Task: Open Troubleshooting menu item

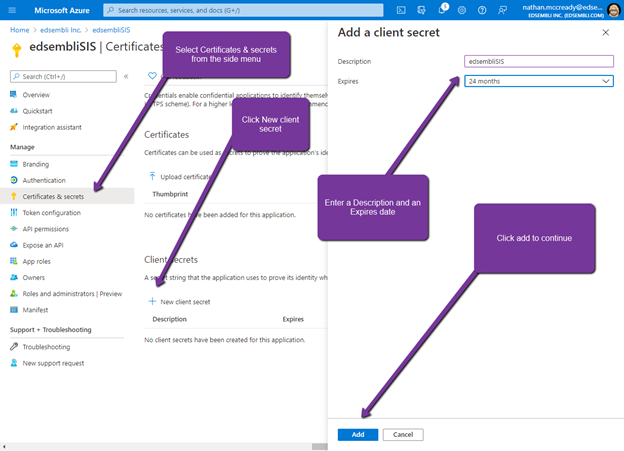Action: (x=46, y=347)
